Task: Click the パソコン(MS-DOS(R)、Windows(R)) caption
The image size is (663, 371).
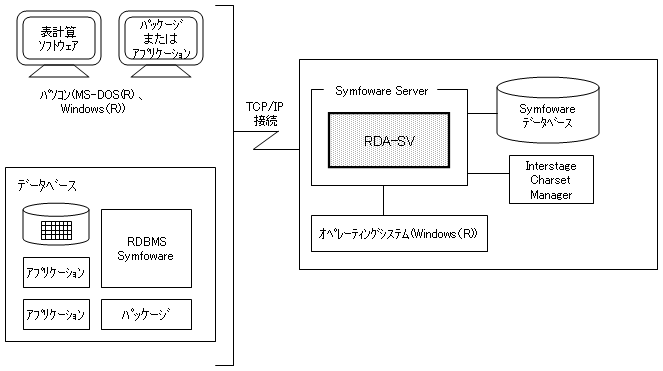Action: coord(92,102)
